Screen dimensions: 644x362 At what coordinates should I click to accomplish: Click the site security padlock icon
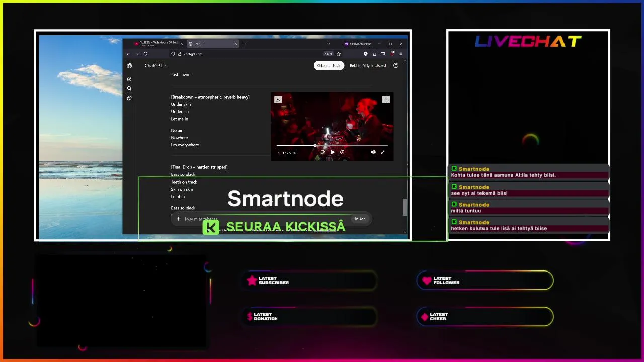click(179, 54)
